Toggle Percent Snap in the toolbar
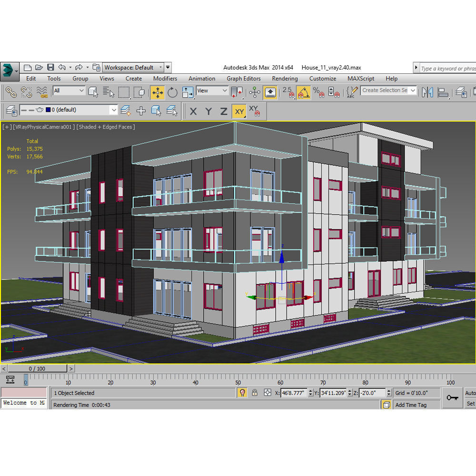Screen dimensions: 476x476 click(319, 92)
